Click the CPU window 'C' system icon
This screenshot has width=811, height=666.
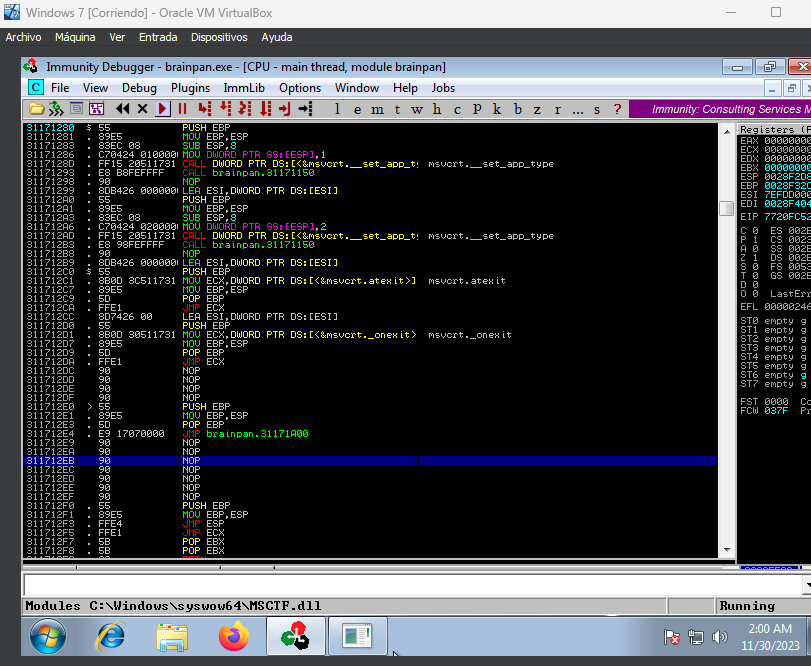click(x=35, y=87)
